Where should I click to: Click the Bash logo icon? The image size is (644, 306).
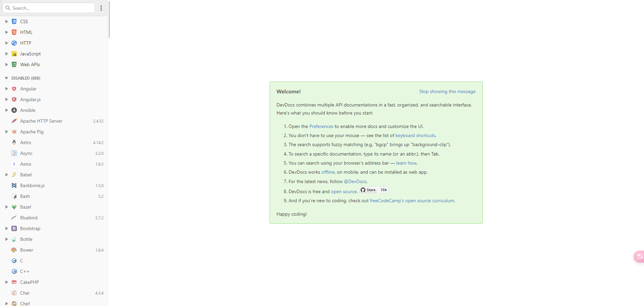tap(14, 196)
